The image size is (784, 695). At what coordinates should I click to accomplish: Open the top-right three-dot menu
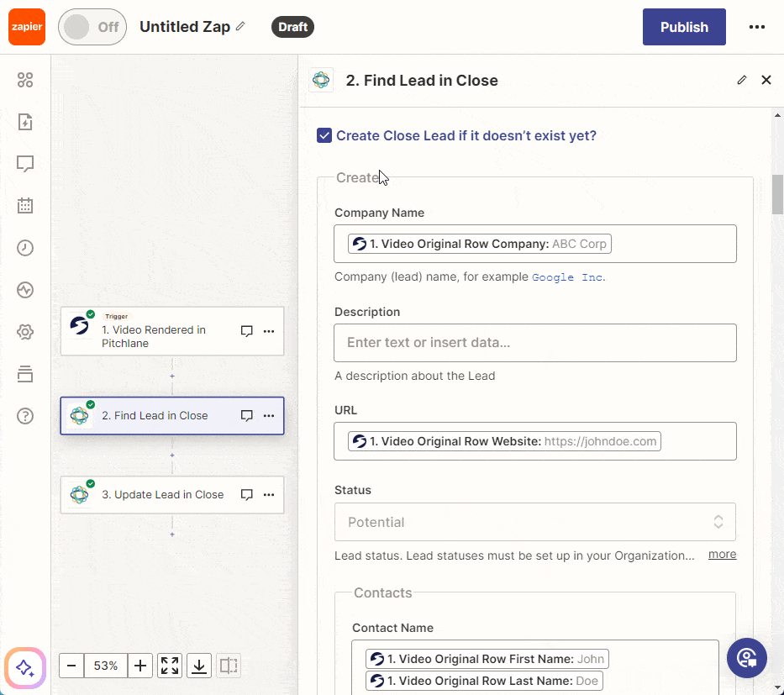click(756, 27)
